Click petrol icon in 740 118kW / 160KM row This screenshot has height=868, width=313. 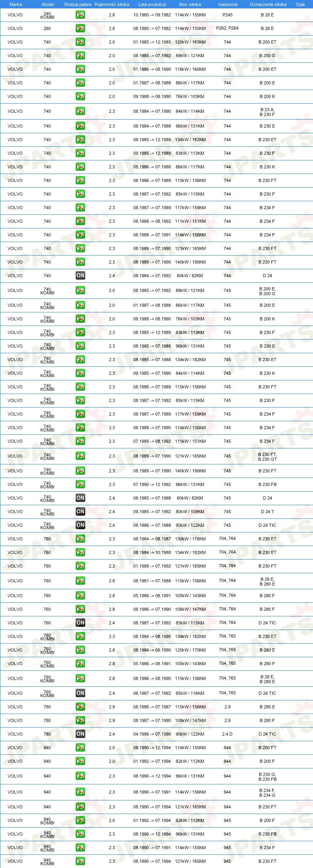(80, 69)
